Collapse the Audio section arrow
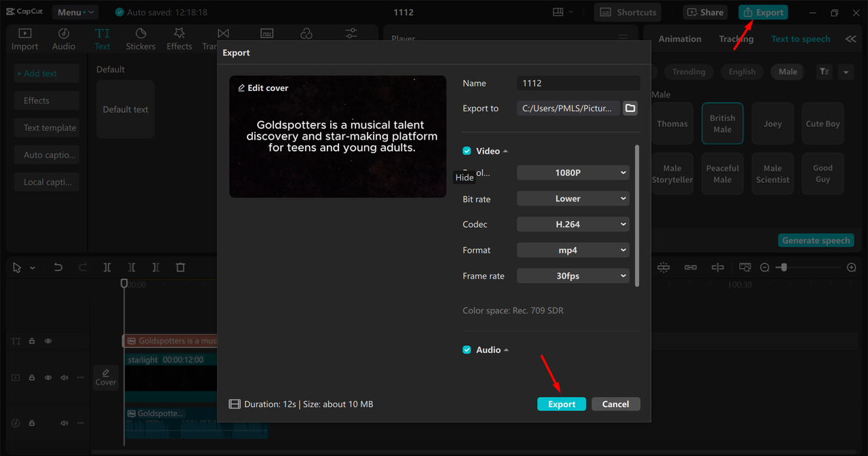The width and height of the screenshot is (868, 456). 507,350
